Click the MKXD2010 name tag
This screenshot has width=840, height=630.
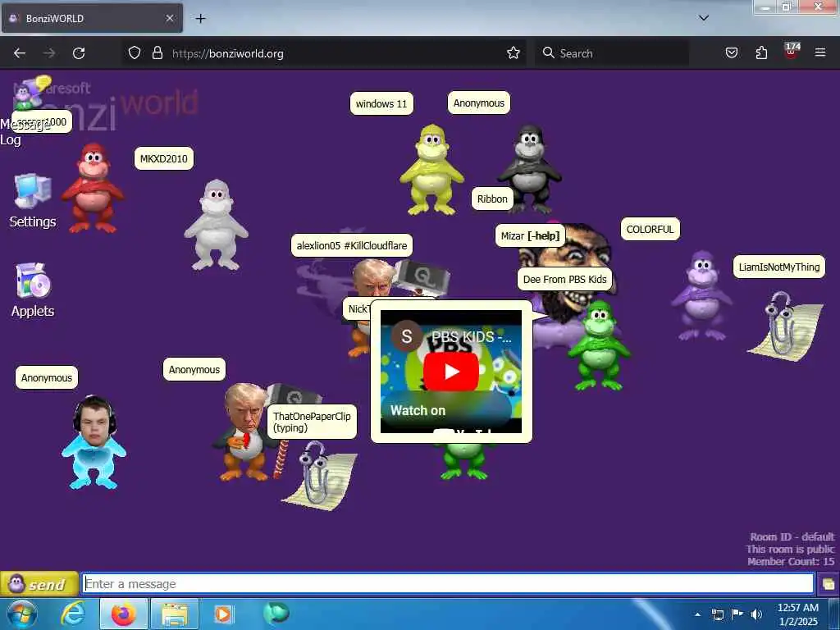[164, 158]
